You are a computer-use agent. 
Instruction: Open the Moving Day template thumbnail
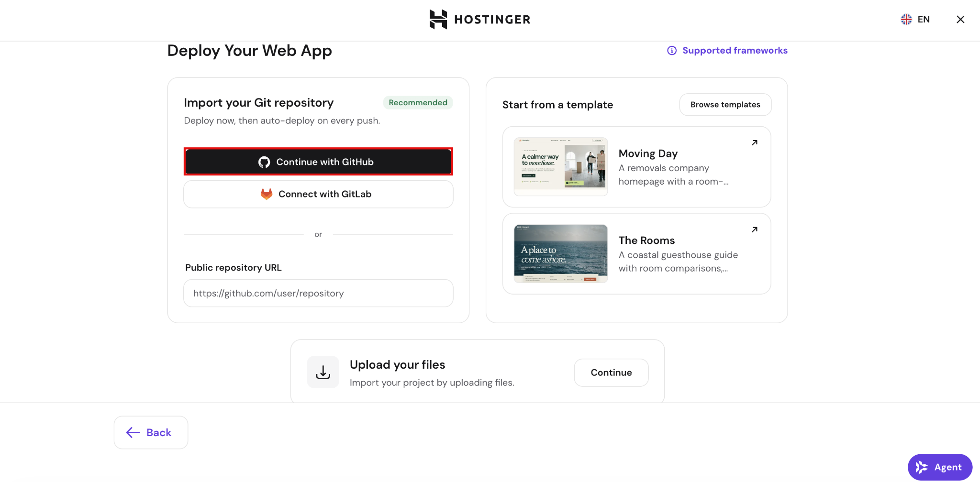[x=561, y=166]
